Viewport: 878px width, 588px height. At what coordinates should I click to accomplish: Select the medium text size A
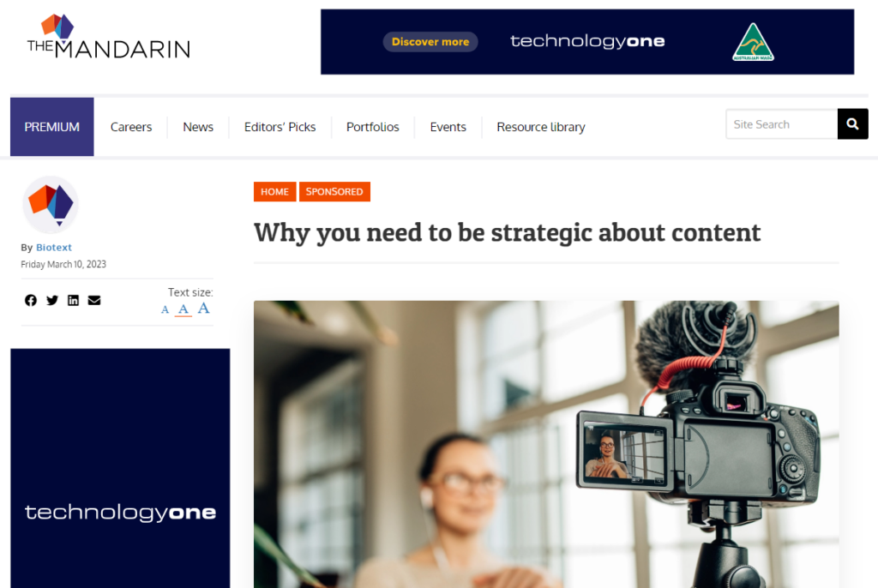[183, 309]
